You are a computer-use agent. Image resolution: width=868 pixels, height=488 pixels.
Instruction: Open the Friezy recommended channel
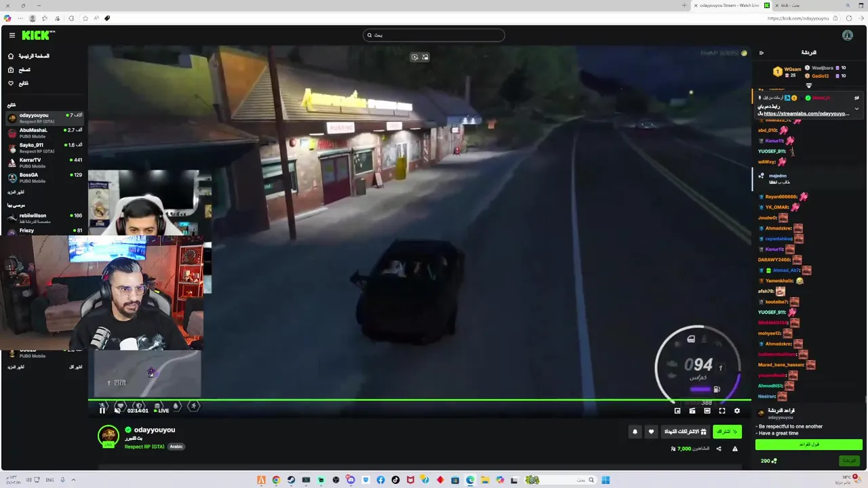pyautogui.click(x=44, y=231)
